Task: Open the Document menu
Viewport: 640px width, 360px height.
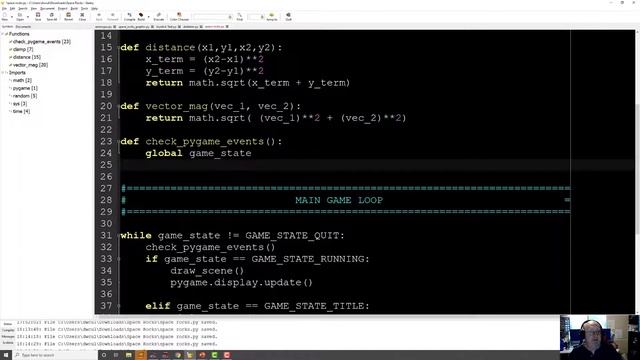Action: click(47, 8)
